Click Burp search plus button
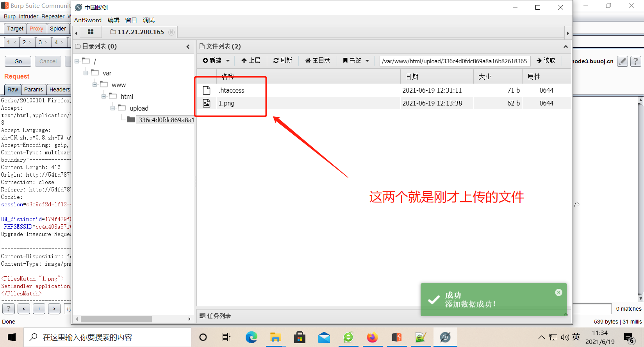 click(39, 309)
